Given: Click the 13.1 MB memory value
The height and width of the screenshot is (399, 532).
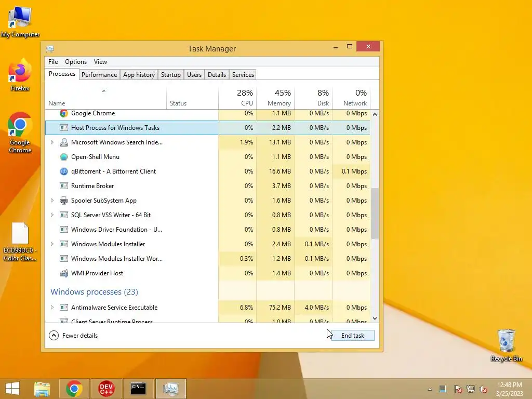Looking at the screenshot, I should pos(280,142).
